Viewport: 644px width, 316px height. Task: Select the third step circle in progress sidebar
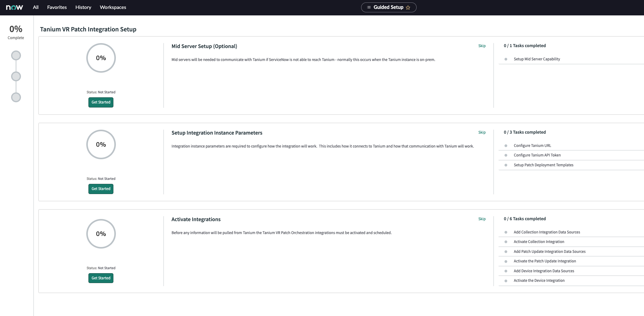point(16,97)
